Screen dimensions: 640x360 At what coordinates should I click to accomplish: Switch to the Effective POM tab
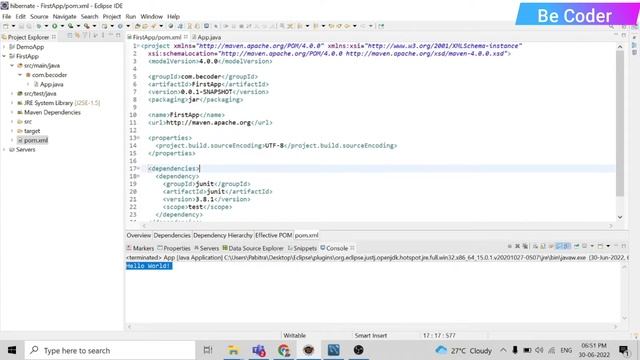tap(273, 236)
